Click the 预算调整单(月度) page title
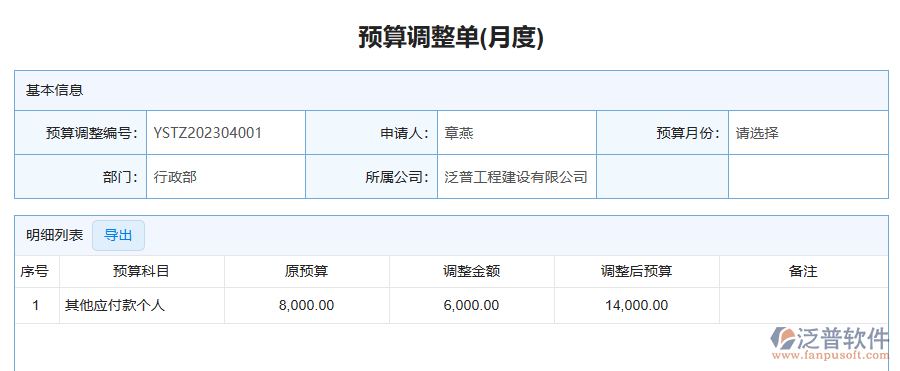Screen dimensions: 900x371 (x=451, y=38)
